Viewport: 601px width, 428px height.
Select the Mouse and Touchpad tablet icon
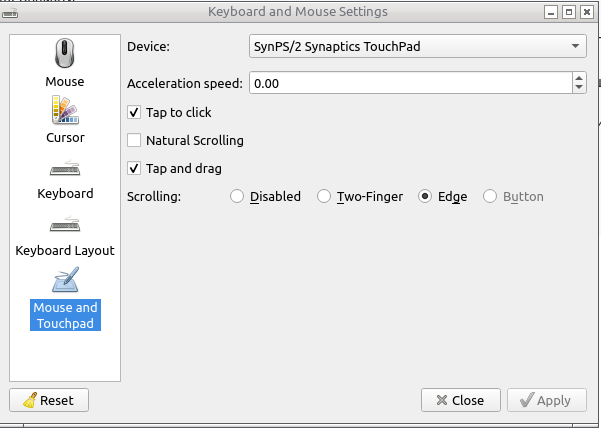pos(65,280)
